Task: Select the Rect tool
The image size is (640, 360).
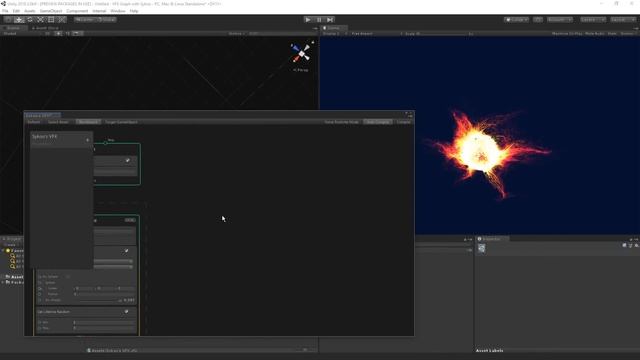Action: [51, 20]
